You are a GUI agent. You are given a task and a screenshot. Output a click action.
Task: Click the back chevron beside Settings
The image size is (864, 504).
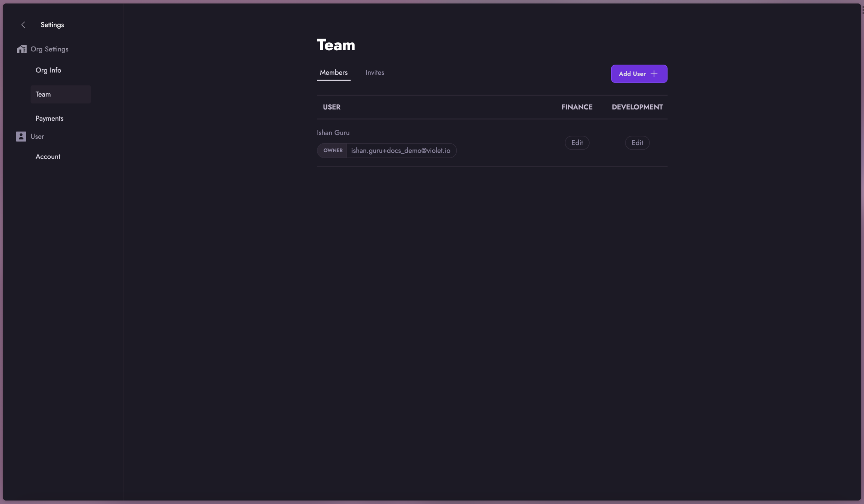coord(23,25)
